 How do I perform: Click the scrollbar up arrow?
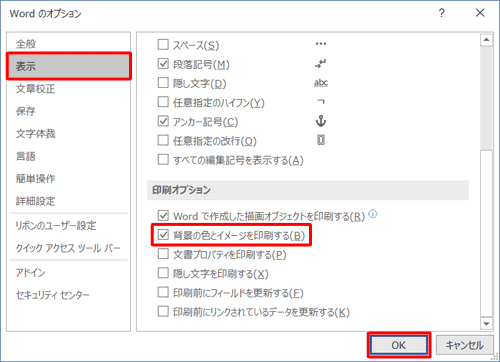tap(486, 40)
